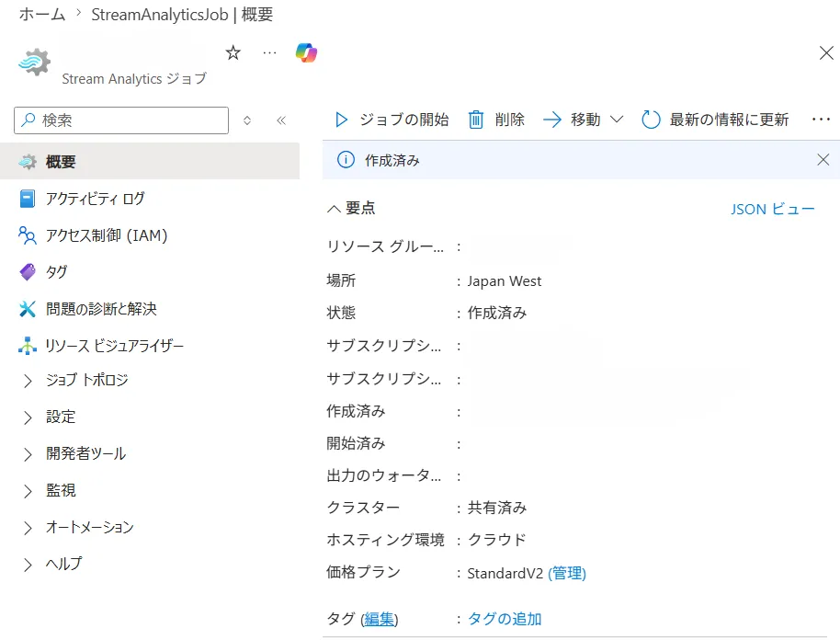This screenshot has height=640, width=840.
Task: Click the 移動 arrow icon
Action: point(551,119)
